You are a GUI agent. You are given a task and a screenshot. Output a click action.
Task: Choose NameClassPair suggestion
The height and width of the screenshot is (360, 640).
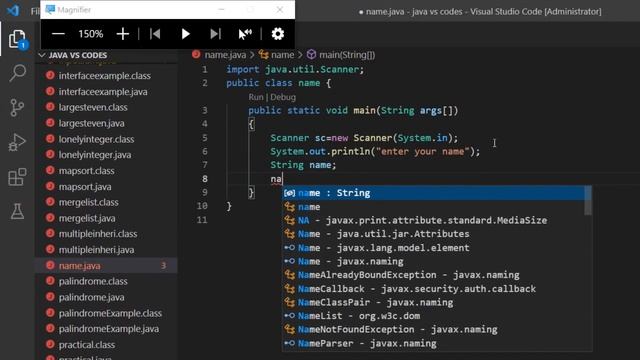pos(433,302)
